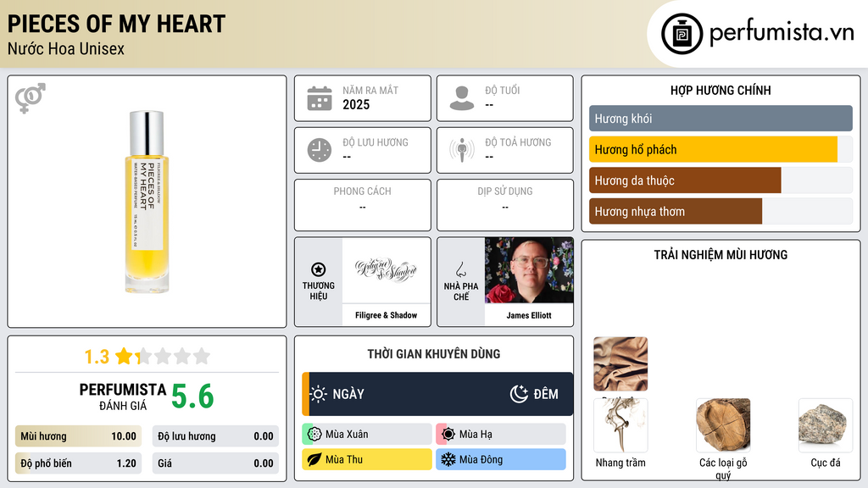
Task: Select the Các loại gỗ quý wood image
Action: pyautogui.click(x=723, y=425)
